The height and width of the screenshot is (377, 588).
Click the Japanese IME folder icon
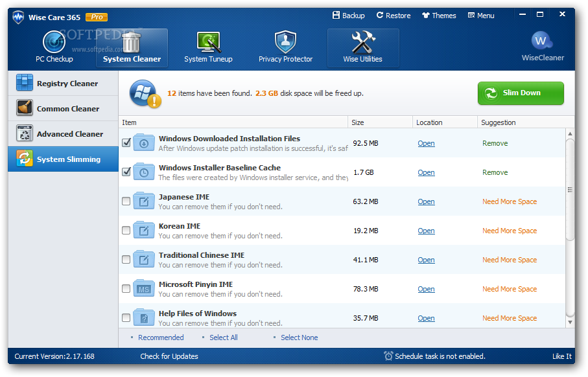coord(144,201)
